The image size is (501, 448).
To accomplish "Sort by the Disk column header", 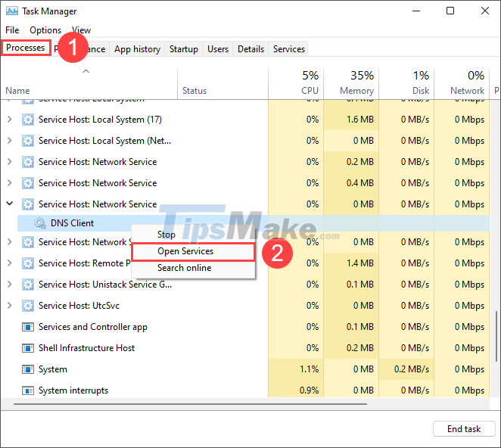I will pos(406,83).
